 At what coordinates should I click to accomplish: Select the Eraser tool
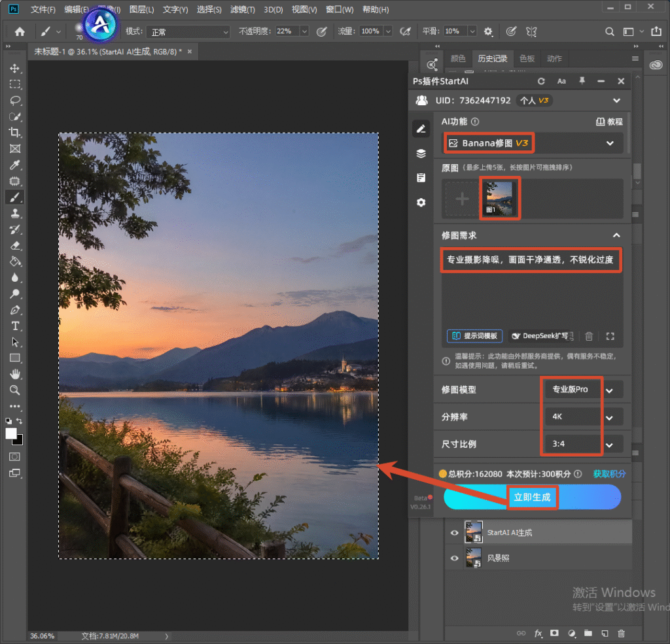[x=15, y=246]
